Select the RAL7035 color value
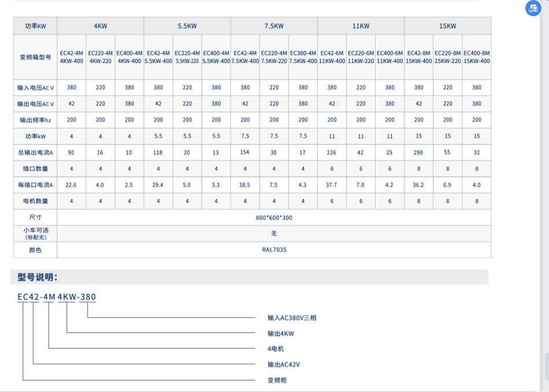The image size is (549, 392). [x=274, y=250]
